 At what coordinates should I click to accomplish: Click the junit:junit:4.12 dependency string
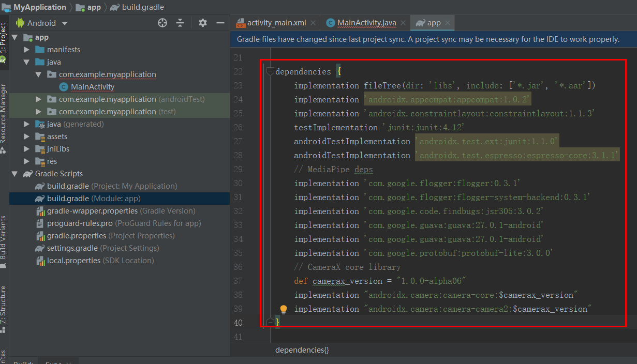[x=423, y=127]
